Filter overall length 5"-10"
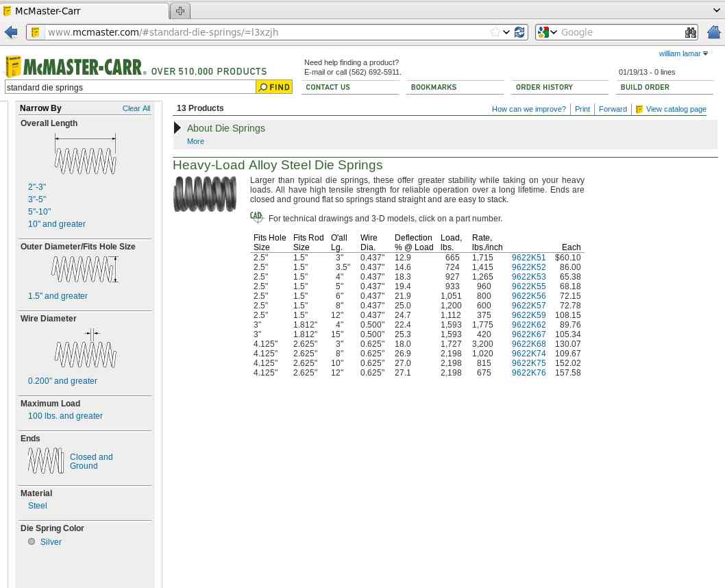 click(39, 211)
